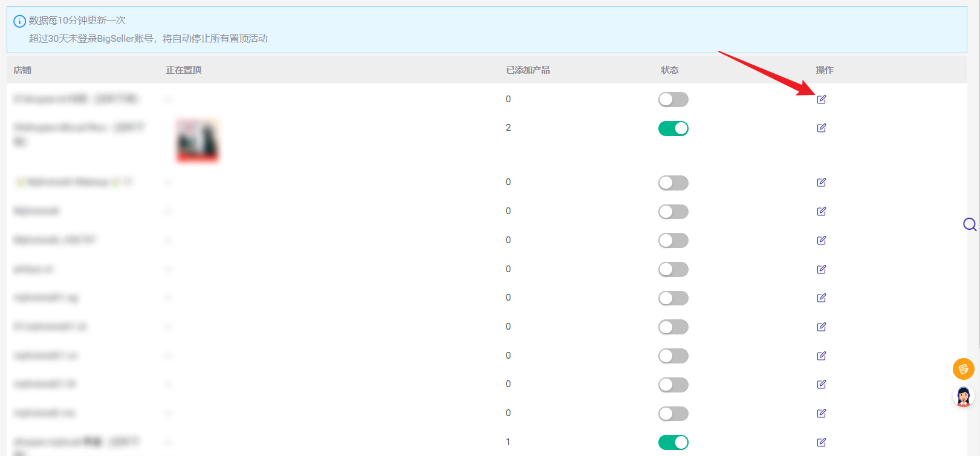Screen dimensions: 980x456
Task: Click the edit icon in the sixth store row
Action: (821, 269)
